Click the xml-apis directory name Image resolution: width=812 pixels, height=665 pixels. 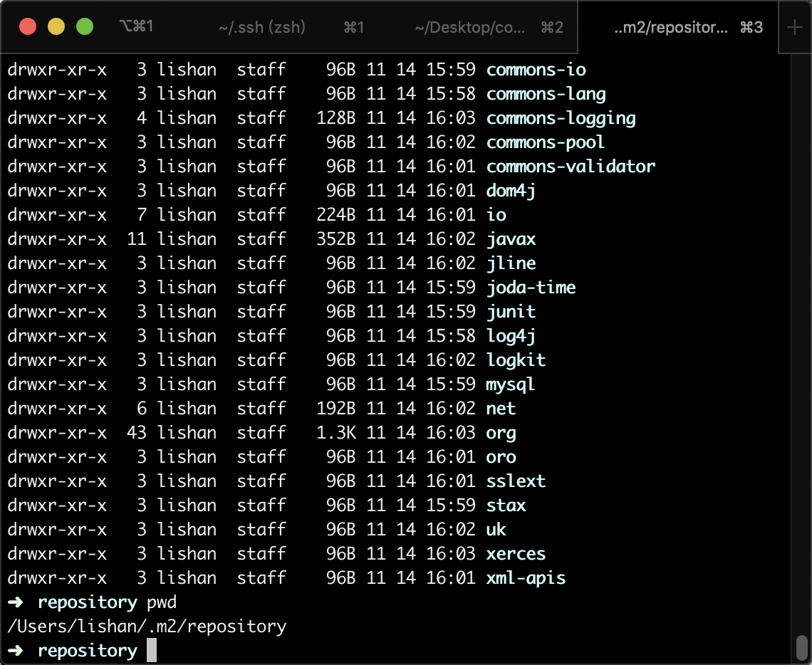526,577
